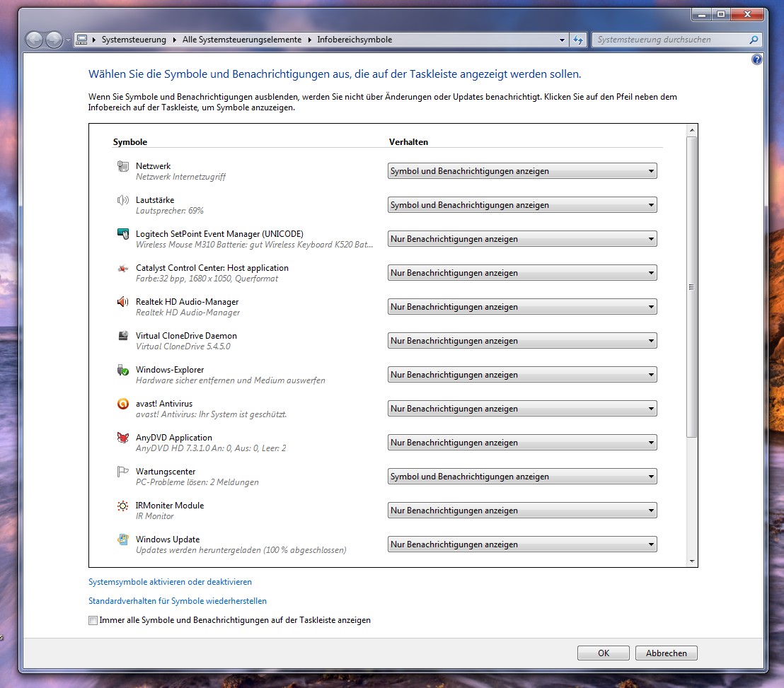The width and height of the screenshot is (784, 688).
Task: Go back with the back arrow button
Action: click(x=35, y=40)
